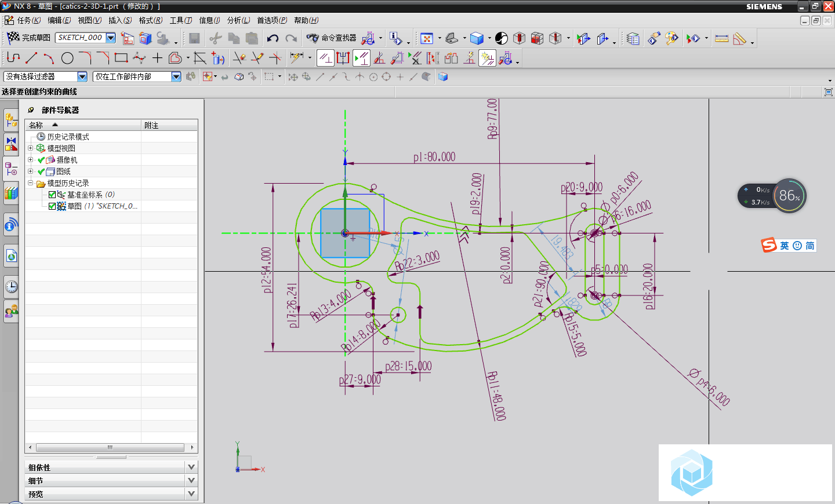Toggle the 摄像机 green checkmark
The image size is (835, 504).
(x=41, y=160)
